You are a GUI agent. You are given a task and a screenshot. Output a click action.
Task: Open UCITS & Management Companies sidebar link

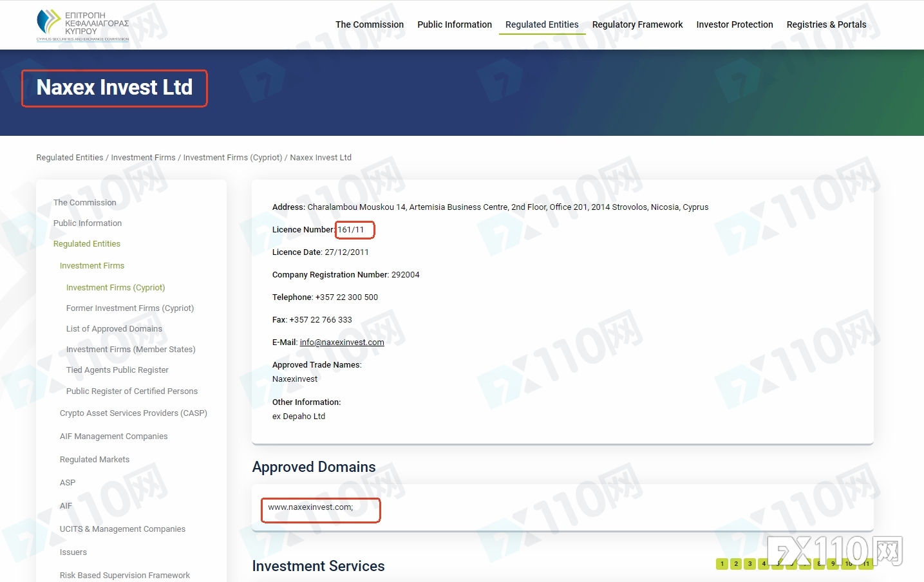pyautogui.click(x=122, y=529)
